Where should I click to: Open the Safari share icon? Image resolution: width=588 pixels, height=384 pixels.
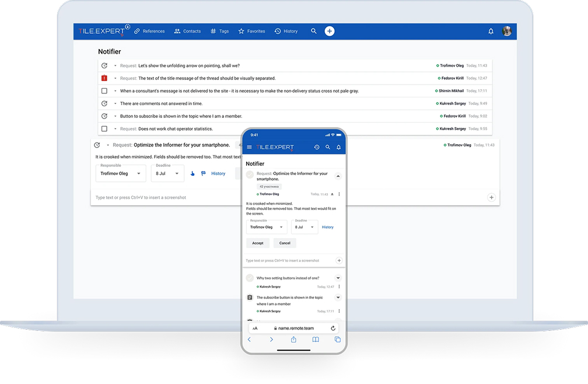(x=293, y=340)
